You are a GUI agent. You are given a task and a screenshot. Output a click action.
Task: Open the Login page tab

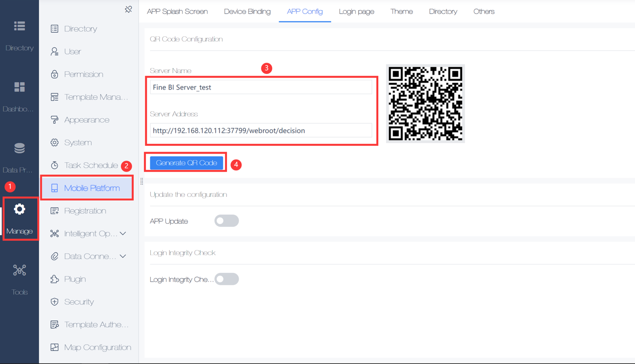pos(356,11)
